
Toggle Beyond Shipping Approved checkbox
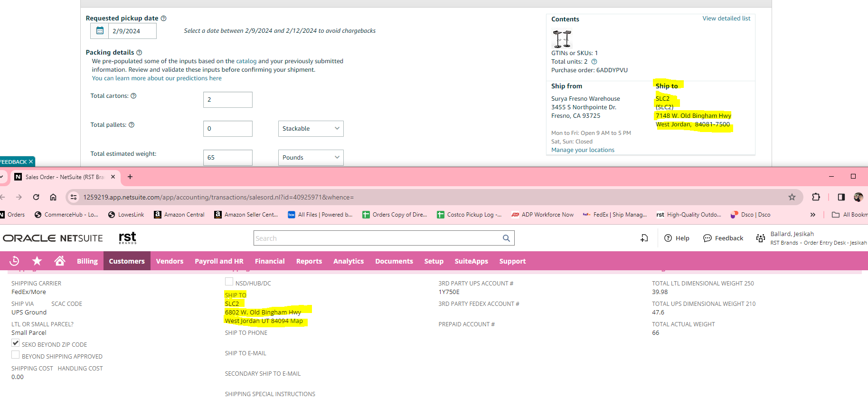pos(16,355)
